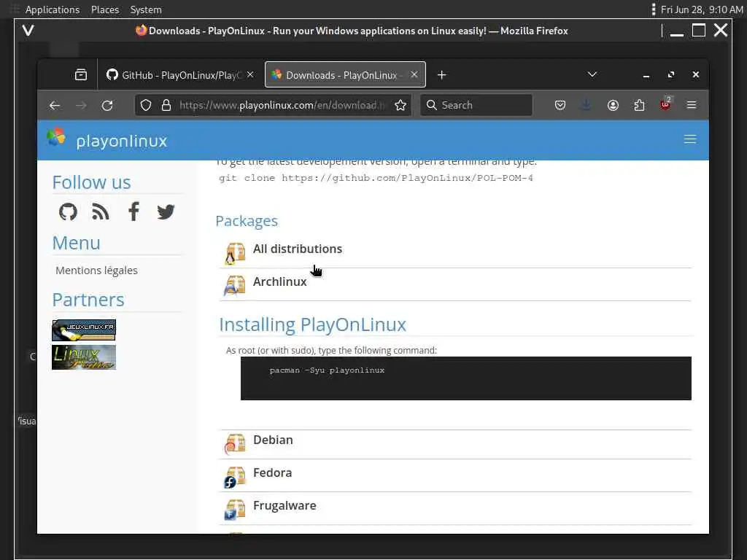Switch to the GitHub - PlayOnLinux tab

click(x=179, y=75)
